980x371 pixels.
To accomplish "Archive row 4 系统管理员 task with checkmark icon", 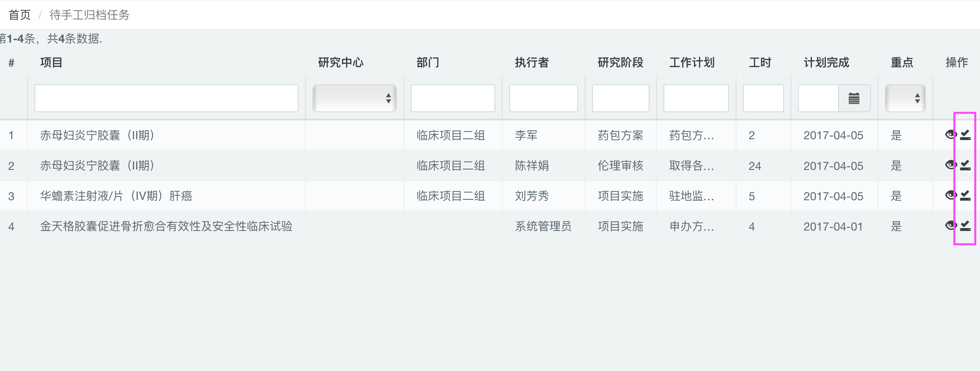I will (x=965, y=225).
